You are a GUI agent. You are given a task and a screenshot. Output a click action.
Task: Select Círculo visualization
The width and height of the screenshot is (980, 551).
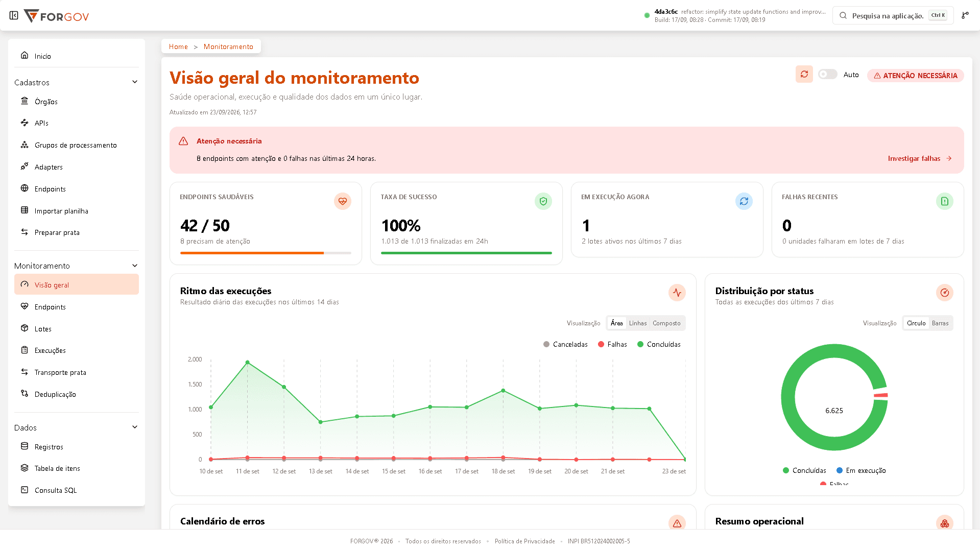point(916,323)
